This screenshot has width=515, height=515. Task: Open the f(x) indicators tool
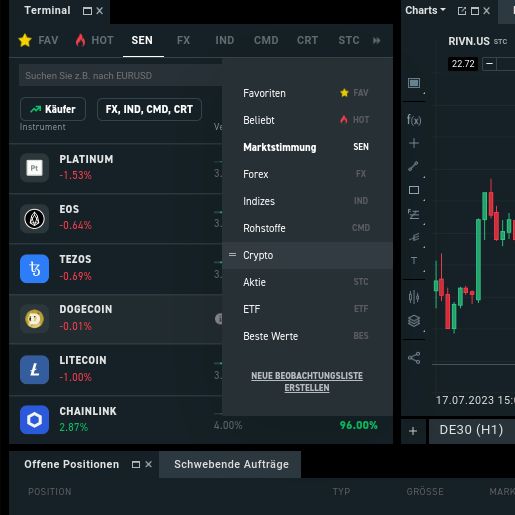pos(414,120)
